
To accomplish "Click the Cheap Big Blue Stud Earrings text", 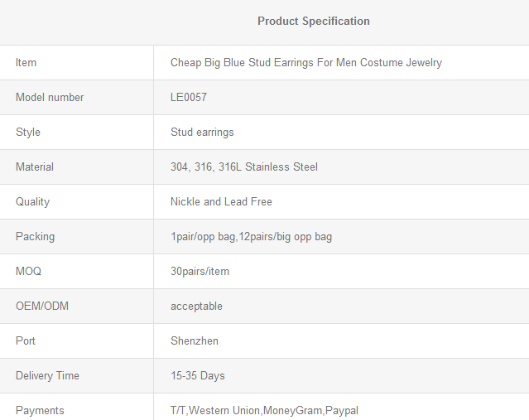I will tap(306, 63).
